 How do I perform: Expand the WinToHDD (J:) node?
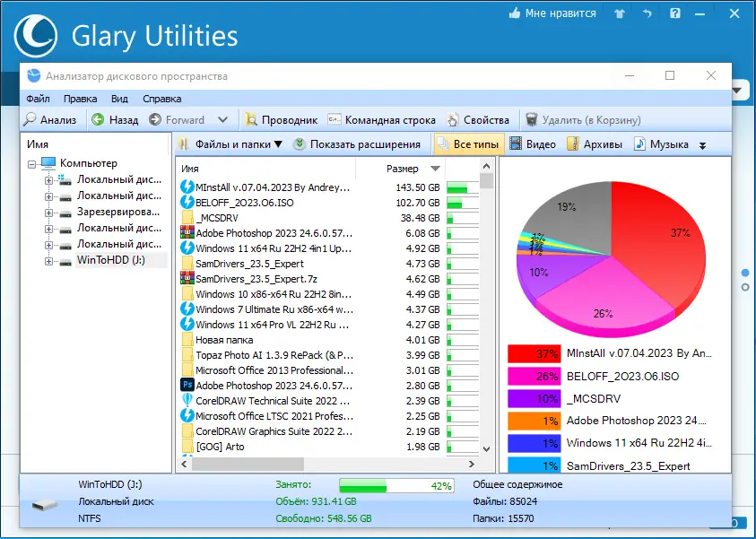pyautogui.click(x=48, y=261)
